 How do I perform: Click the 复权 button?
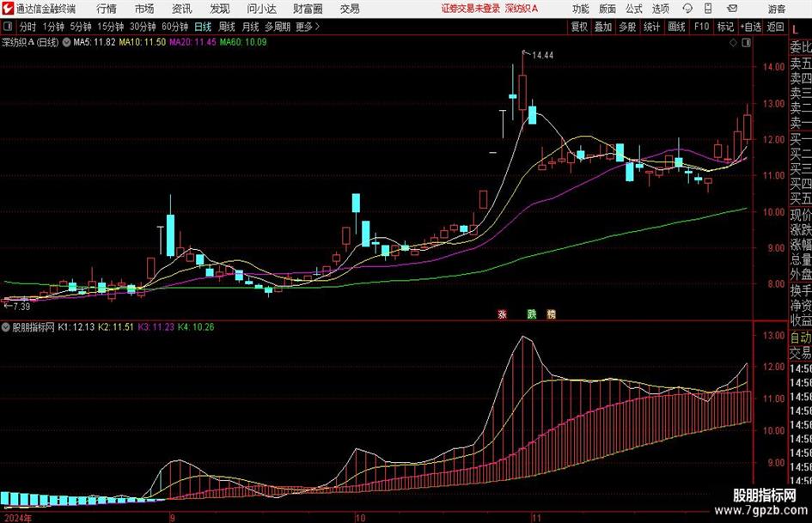(579, 27)
